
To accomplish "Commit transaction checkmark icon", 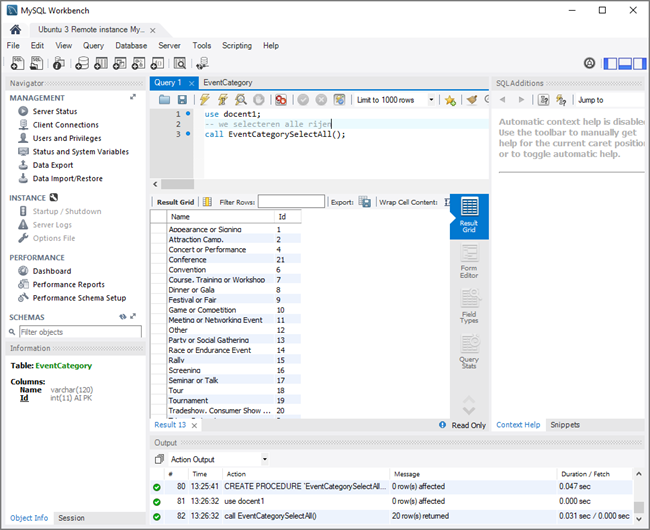I will coord(303,99).
